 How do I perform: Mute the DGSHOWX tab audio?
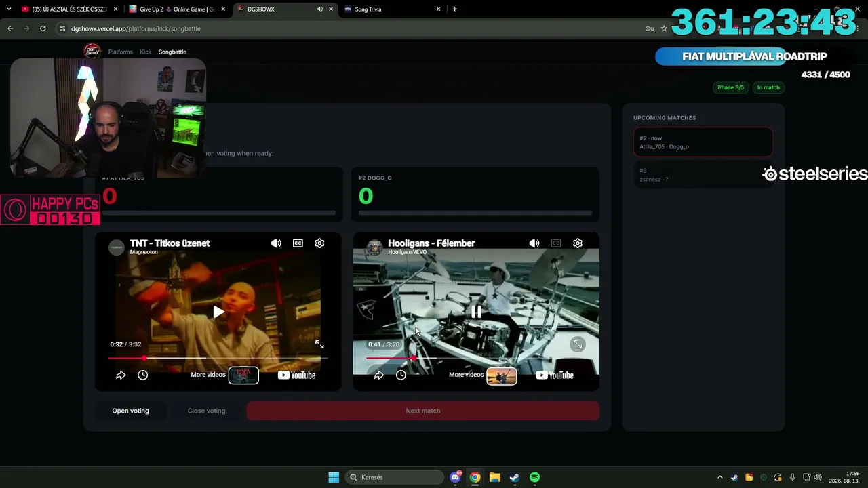click(319, 9)
